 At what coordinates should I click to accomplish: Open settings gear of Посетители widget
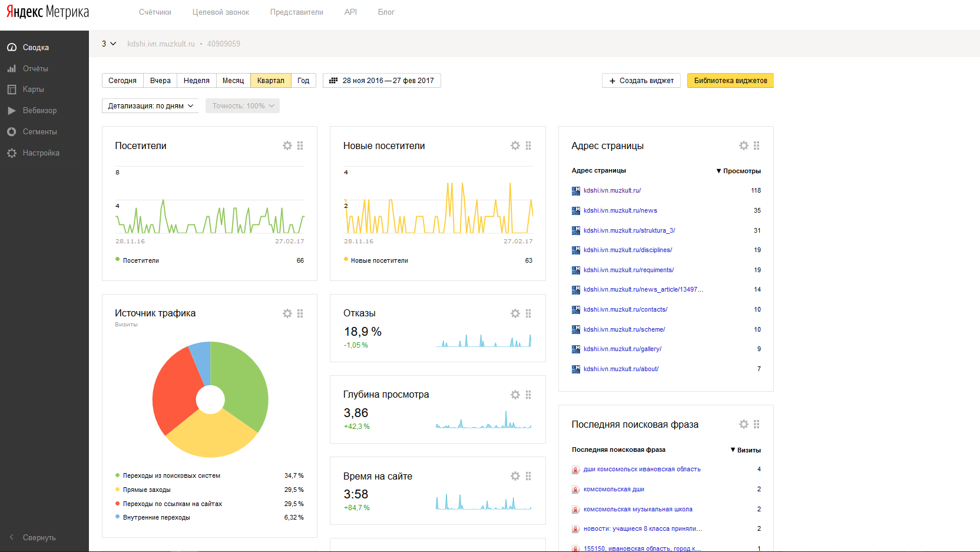point(287,146)
